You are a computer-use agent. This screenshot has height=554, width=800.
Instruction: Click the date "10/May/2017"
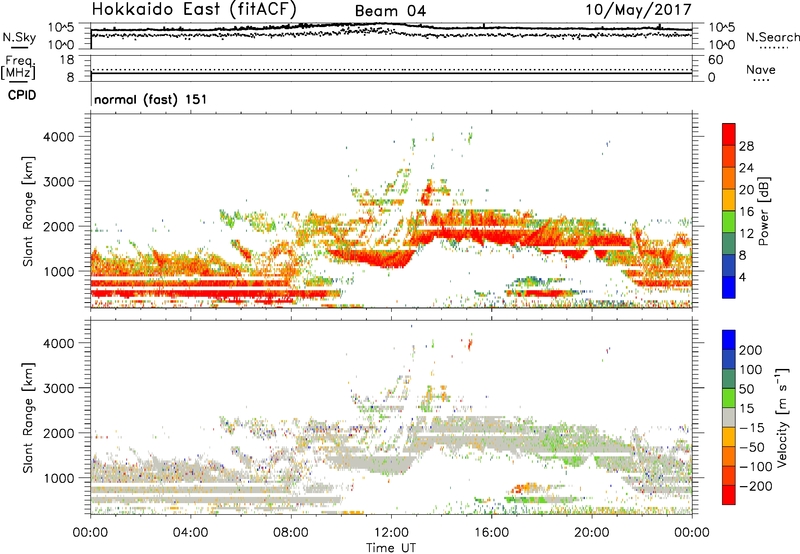pos(638,9)
